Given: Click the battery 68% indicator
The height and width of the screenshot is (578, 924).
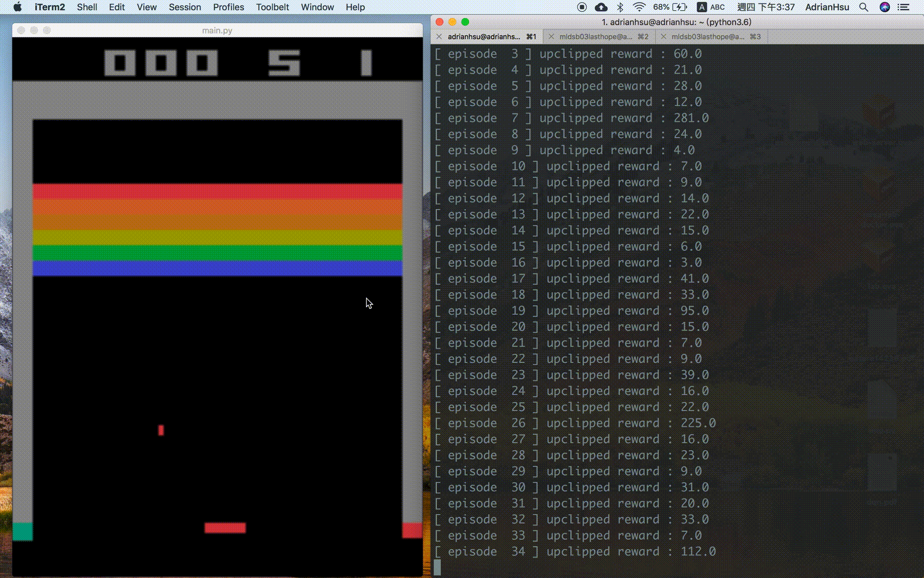Looking at the screenshot, I should (x=670, y=7).
